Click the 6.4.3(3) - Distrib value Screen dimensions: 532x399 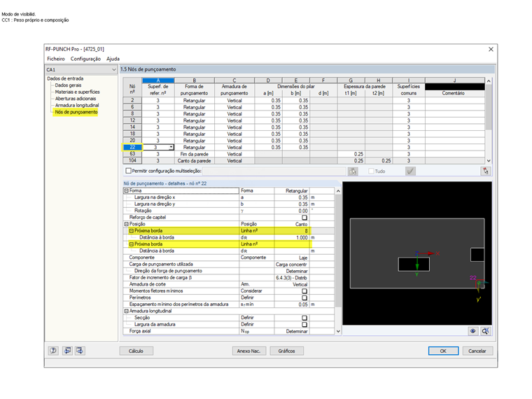point(292,277)
